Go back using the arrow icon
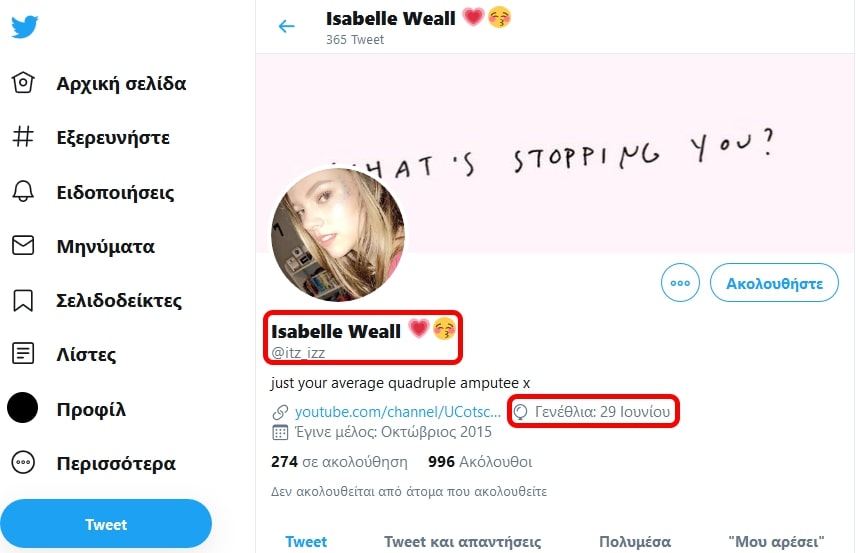856x553 pixels. tap(286, 26)
